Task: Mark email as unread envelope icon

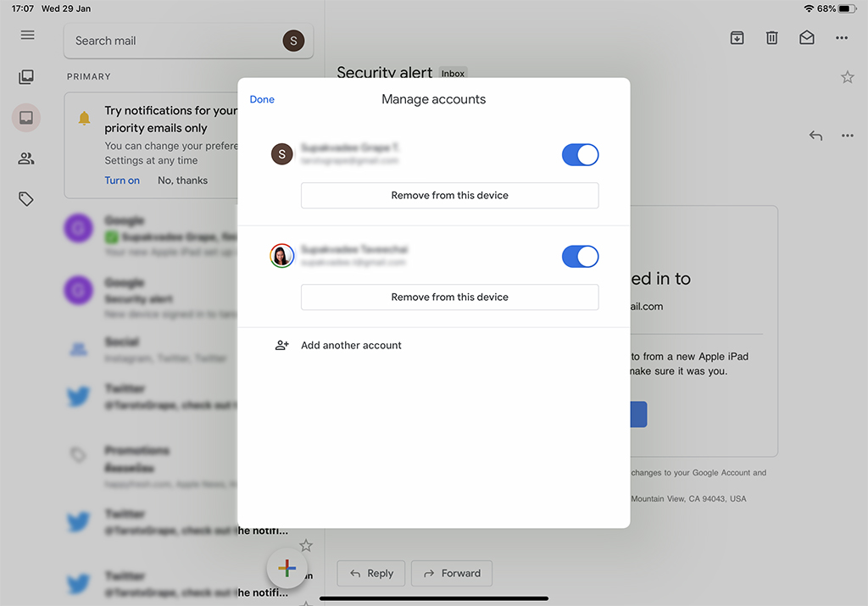Action: click(807, 37)
